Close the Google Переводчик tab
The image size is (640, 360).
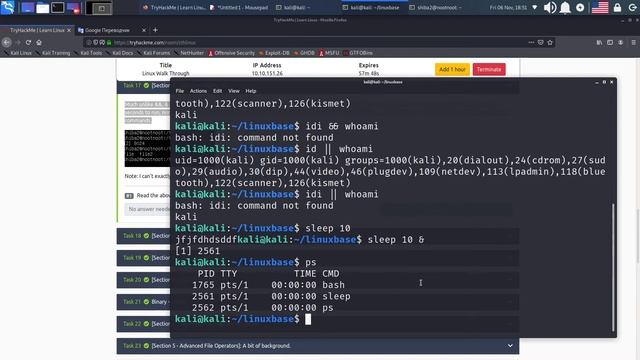point(144,30)
